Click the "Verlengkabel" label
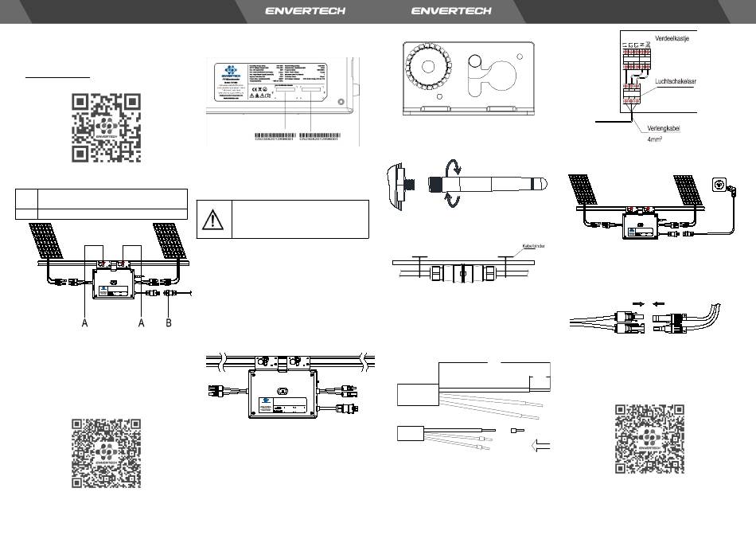The height and width of the screenshot is (535, 756). coord(664,128)
